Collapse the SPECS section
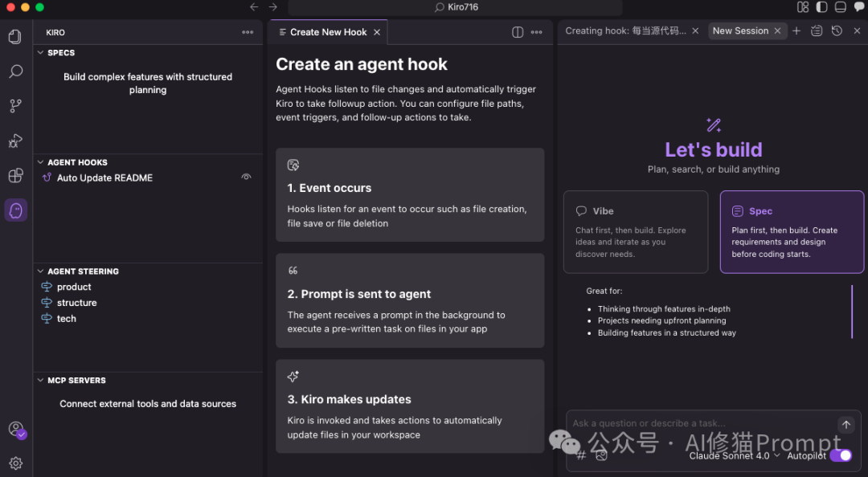 (40, 52)
